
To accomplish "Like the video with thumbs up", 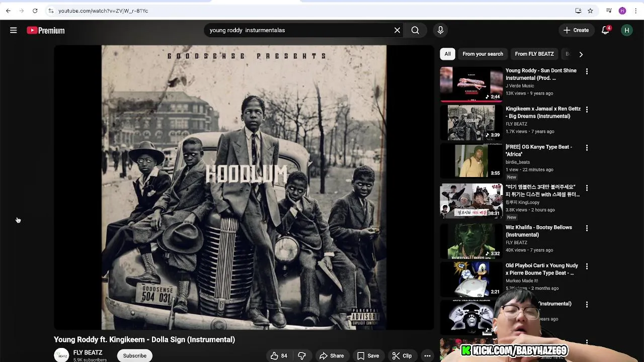I will click(x=279, y=355).
